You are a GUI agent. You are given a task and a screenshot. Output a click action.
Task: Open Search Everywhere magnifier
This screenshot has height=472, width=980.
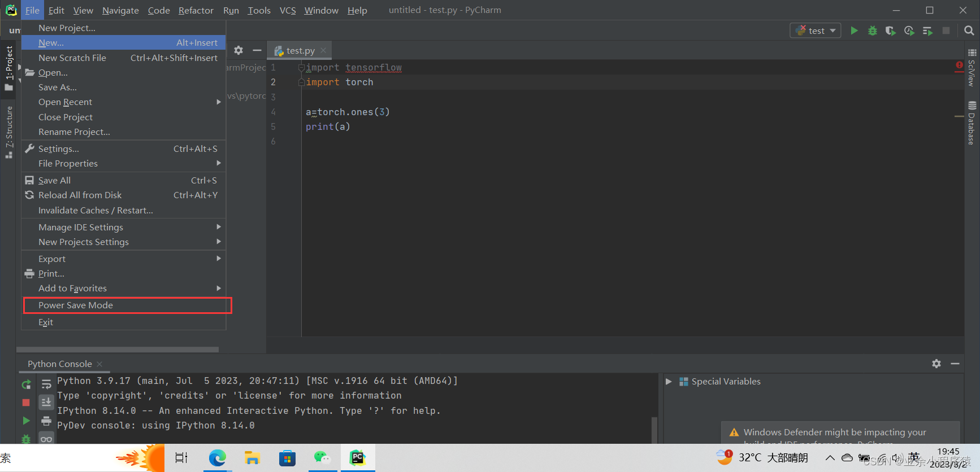pos(969,30)
